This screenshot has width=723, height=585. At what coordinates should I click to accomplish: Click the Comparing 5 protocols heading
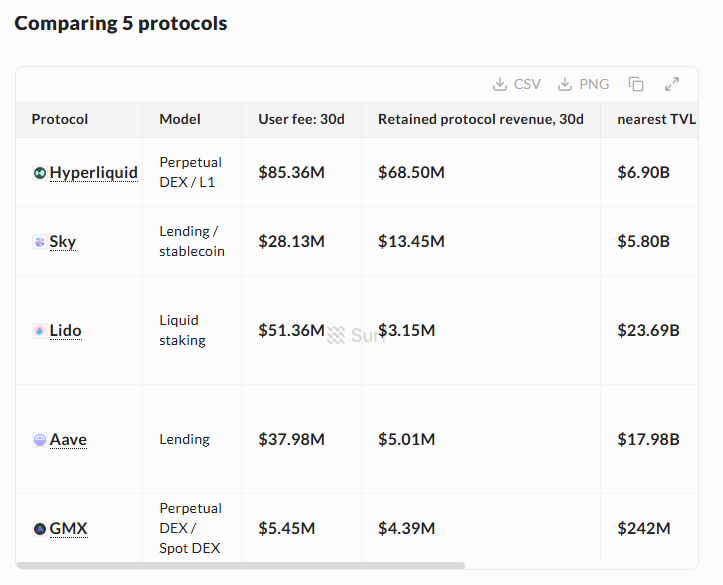(x=121, y=24)
